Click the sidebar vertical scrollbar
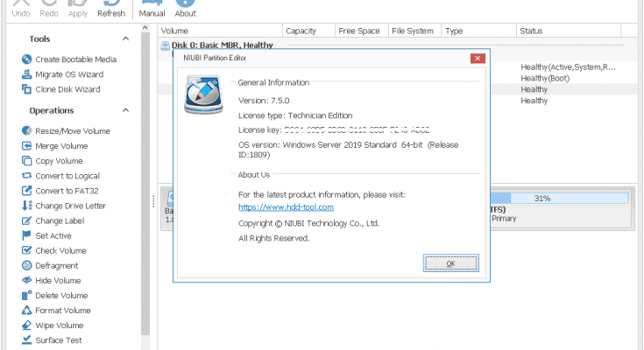This screenshot has height=350, width=644. tap(145, 183)
